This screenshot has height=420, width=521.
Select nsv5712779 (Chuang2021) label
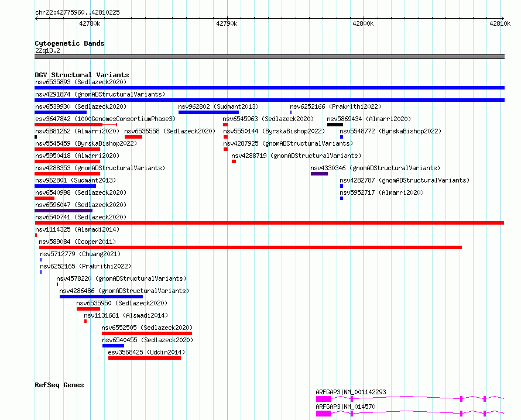pyautogui.click(x=80, y=254)
